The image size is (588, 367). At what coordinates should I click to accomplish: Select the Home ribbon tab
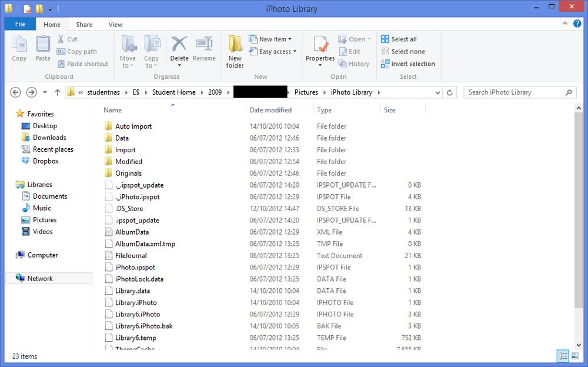click(52, 24)
